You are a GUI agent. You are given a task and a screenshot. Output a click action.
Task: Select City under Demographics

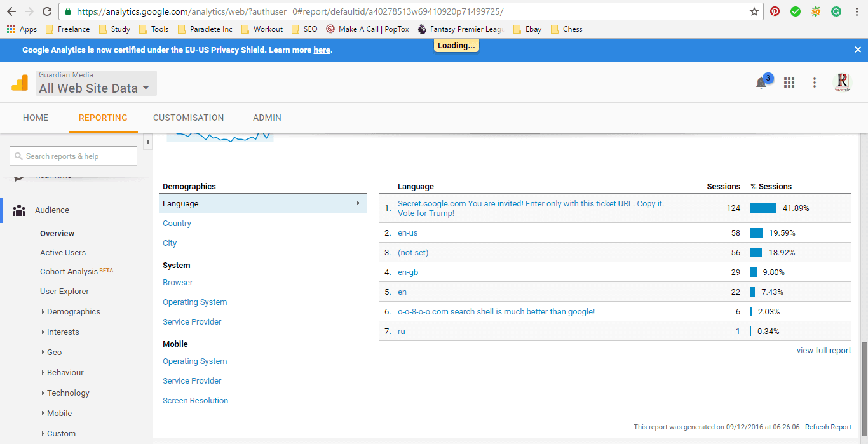click(170, 243)
